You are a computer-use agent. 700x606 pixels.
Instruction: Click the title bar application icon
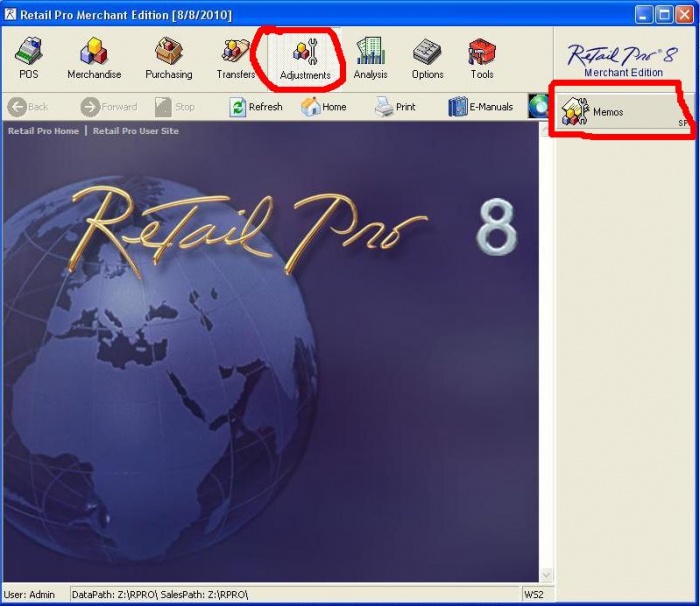(x=10, y=14)
